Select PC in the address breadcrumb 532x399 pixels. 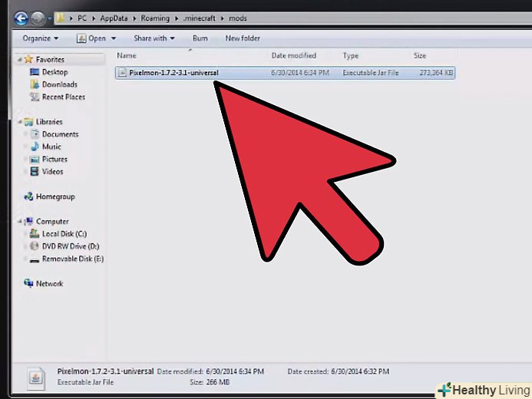coord(82,18)
